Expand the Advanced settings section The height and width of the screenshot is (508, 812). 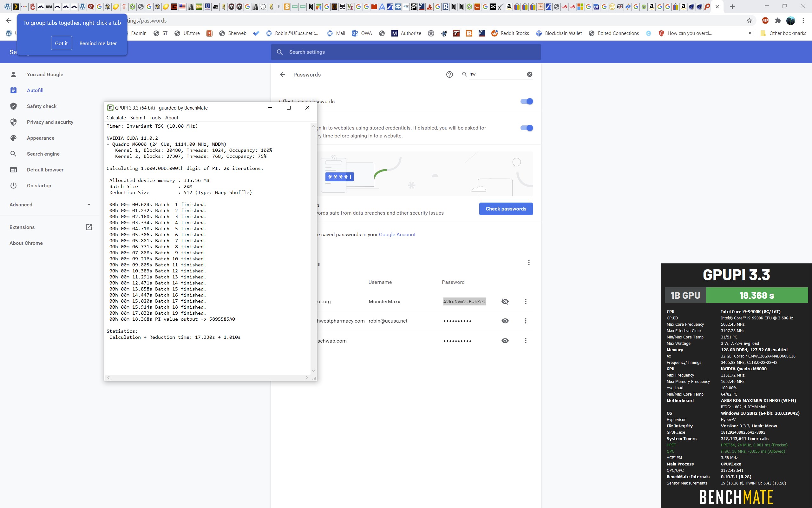(50, 204)
